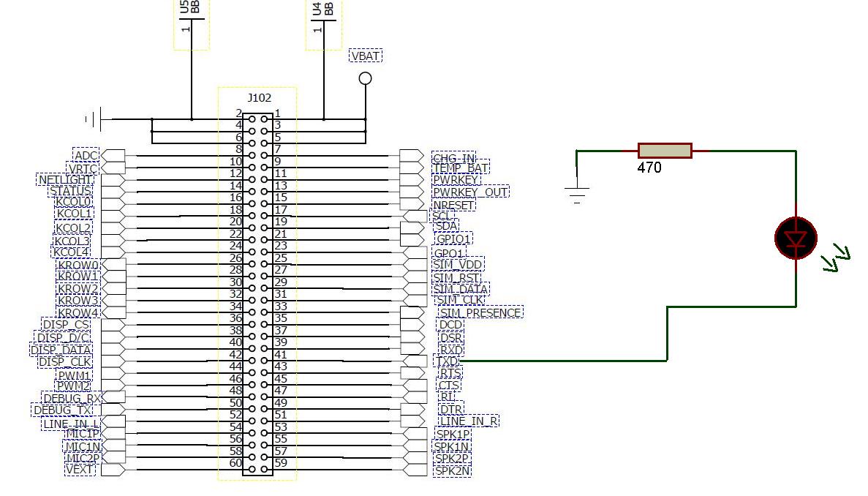The image size is (868, 496).
Task: Click the DISP_DATA net label
Action: (x=61, y=350)
